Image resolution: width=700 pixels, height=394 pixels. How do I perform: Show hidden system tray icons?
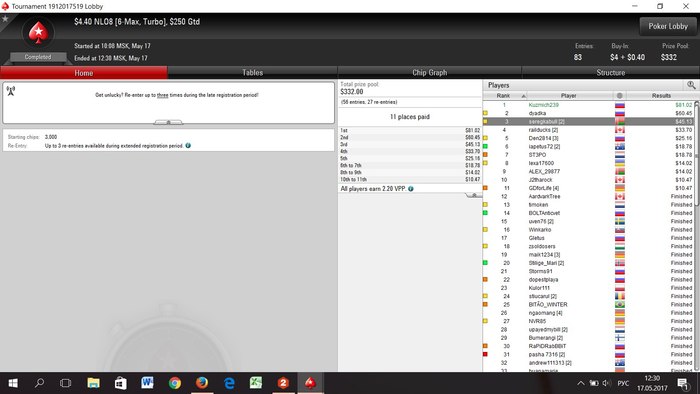click(580, 383)
